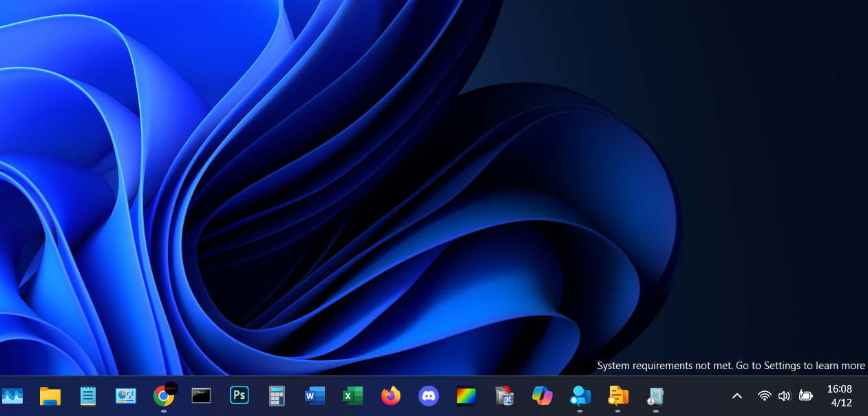Open quick settings via the Wi-Fi icon
The image size is (868, 416).
tap(764, 395)
